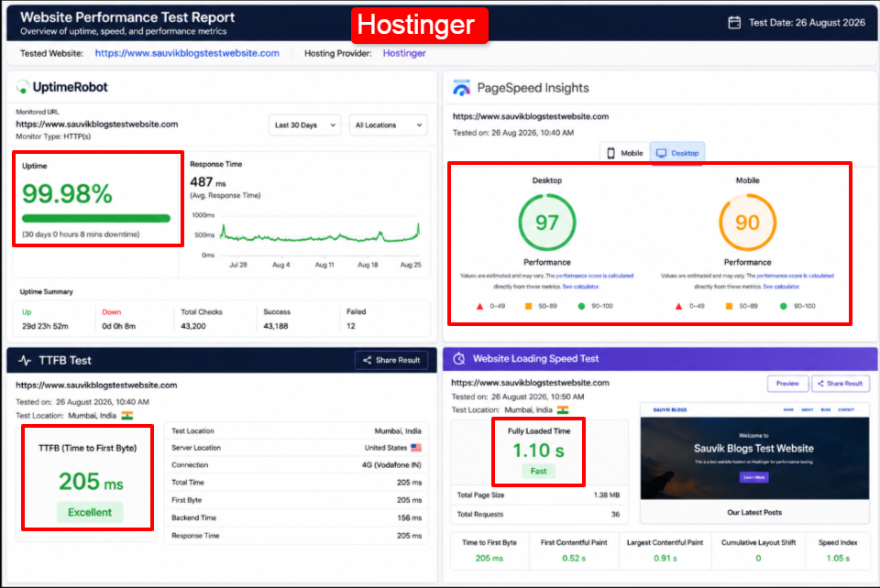This screenshot has width=880, height=588.
Task: Click the United States flag at Server Location
Action: coord(416,447)
